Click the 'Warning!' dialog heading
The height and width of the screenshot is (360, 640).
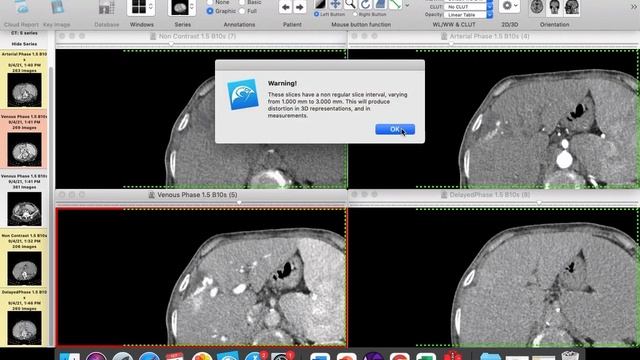282,83
